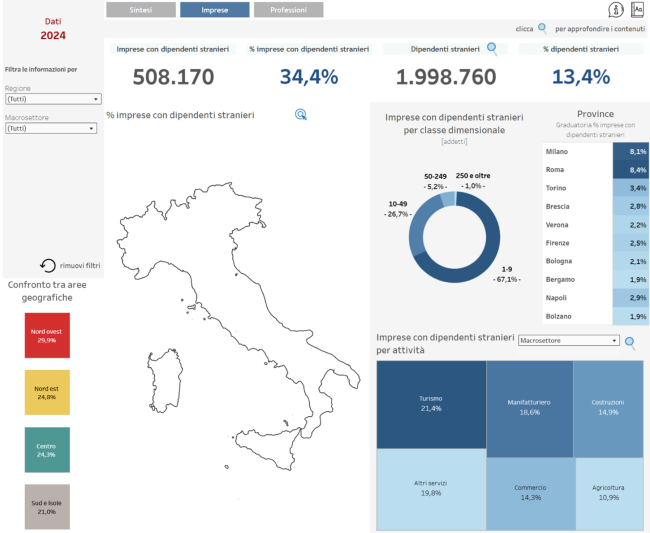Expand the Macrosettore dropdown above the treemap
The height and width of the screenshot is (533, 650).
(x=568, y=341)
